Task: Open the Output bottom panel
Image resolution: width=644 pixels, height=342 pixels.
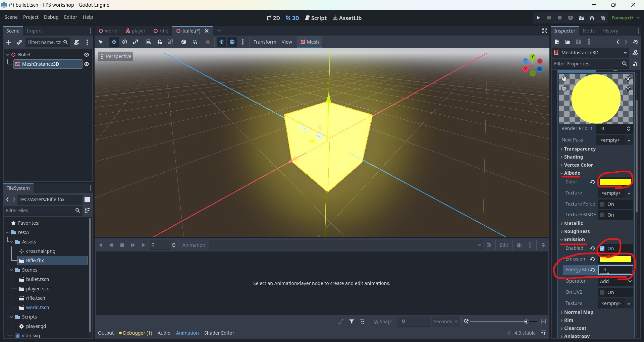Action: coord(106,333)
